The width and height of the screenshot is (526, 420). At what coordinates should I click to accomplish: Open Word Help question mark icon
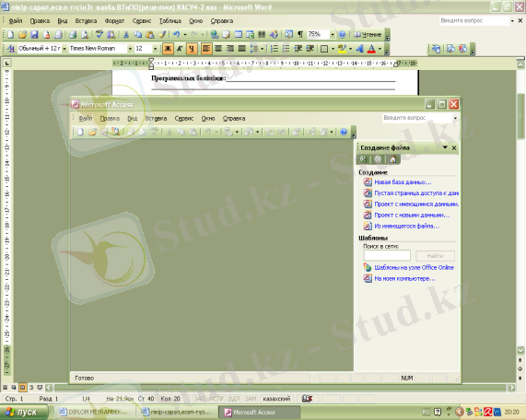pyautogui.click(x=342, y=35)
